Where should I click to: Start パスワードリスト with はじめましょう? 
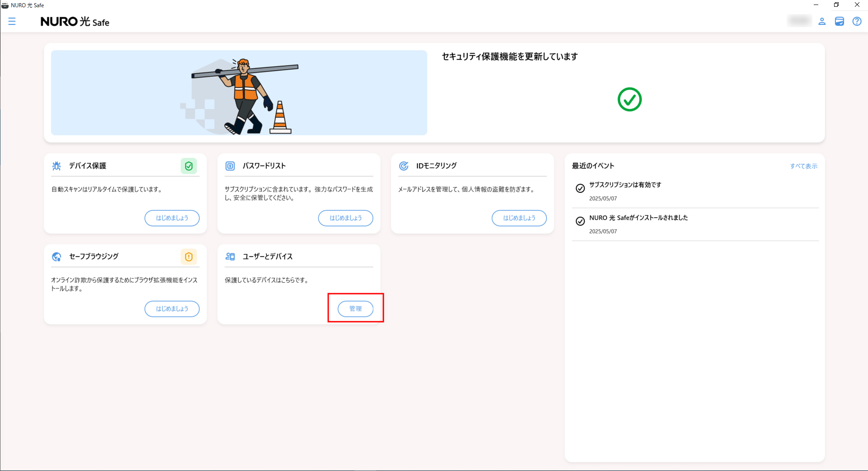(345, 218)
